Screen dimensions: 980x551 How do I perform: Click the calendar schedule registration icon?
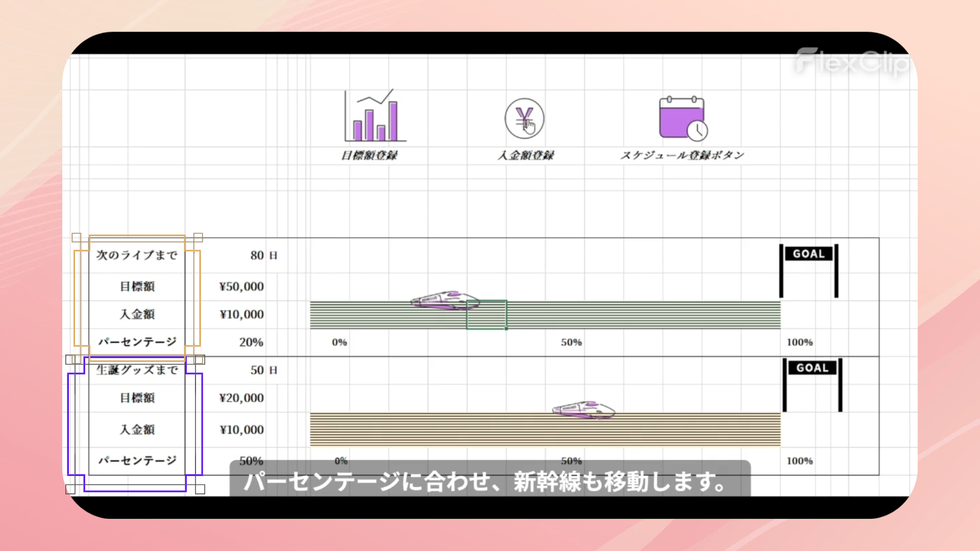point(683,118)
